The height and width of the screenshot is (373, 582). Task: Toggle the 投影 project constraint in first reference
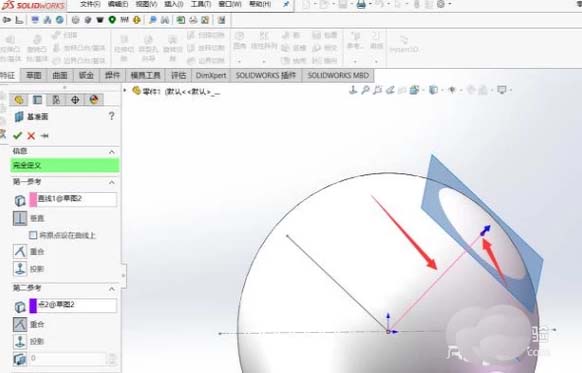tap(20, 268)
